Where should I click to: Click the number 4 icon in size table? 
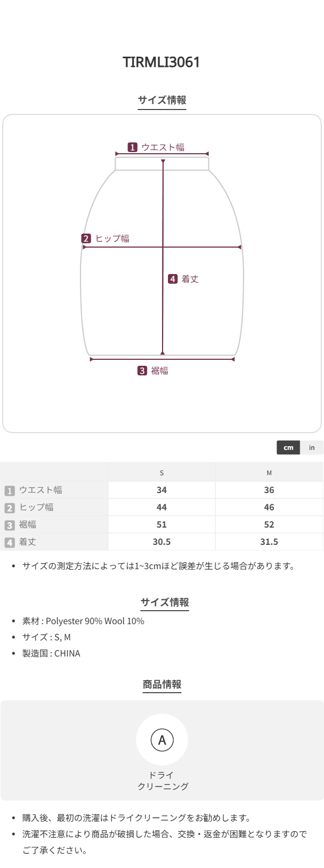point(9,543)
